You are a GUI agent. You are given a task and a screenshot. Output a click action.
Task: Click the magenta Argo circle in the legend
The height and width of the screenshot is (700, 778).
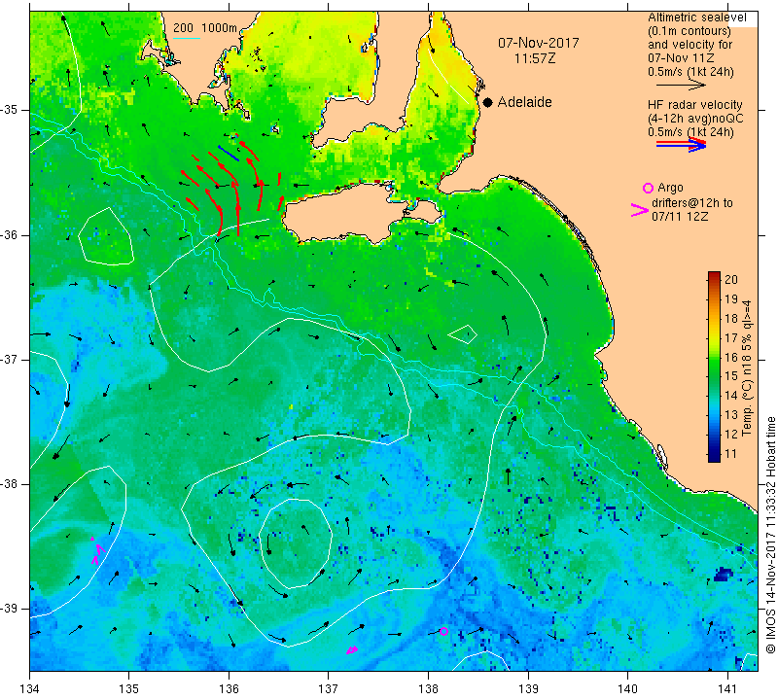(648, 188)
